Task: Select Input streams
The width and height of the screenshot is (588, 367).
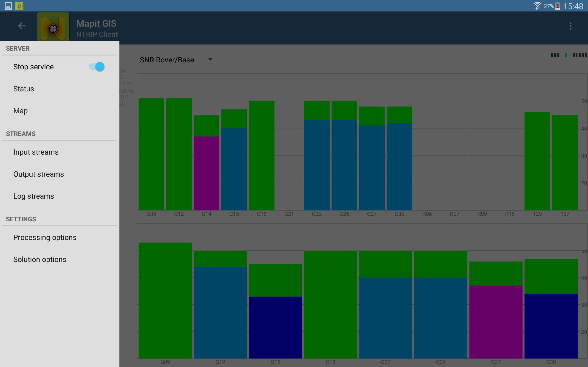Action: pyautogui.click(x=60, y=152)
